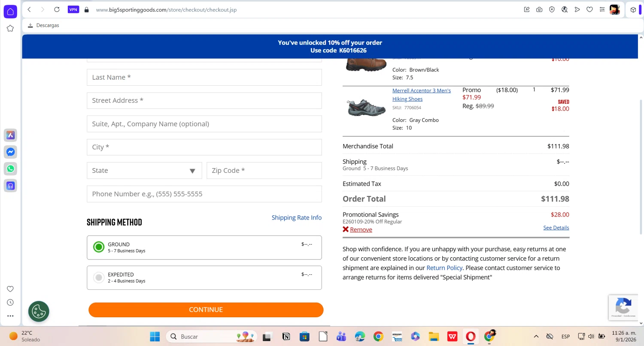This screenshot has width=644, height=346.
Task: Show hidden system tray icons
Action: [x=536, y=337]
